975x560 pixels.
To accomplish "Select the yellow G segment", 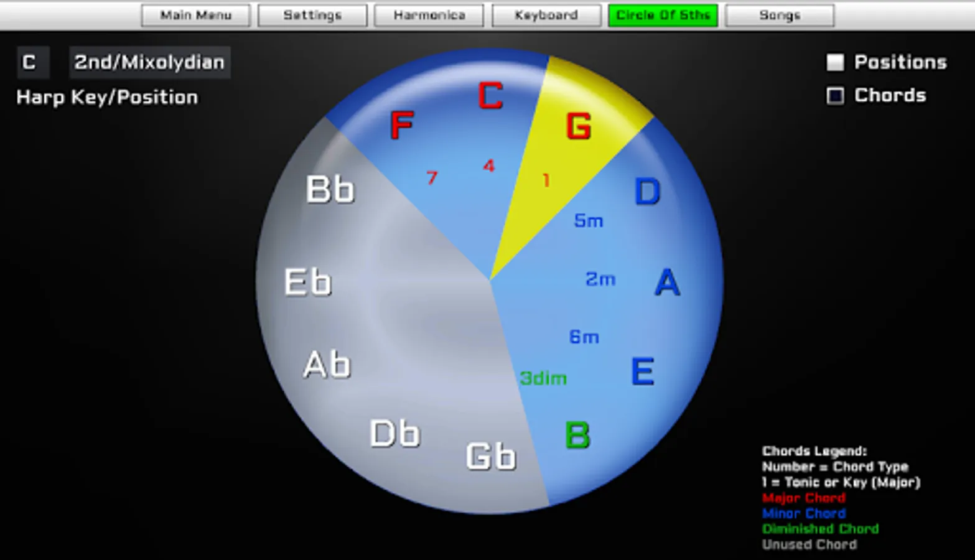I will [x=579, y=126].
